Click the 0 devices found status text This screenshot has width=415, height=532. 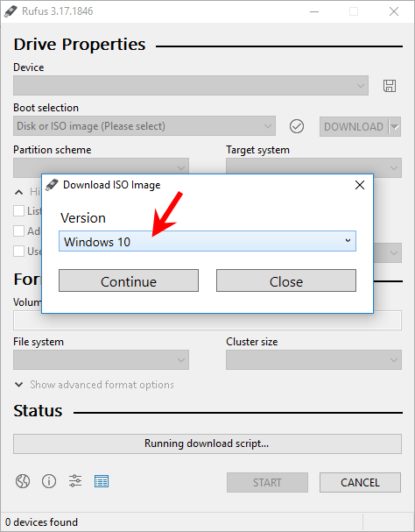coord(41,521)
